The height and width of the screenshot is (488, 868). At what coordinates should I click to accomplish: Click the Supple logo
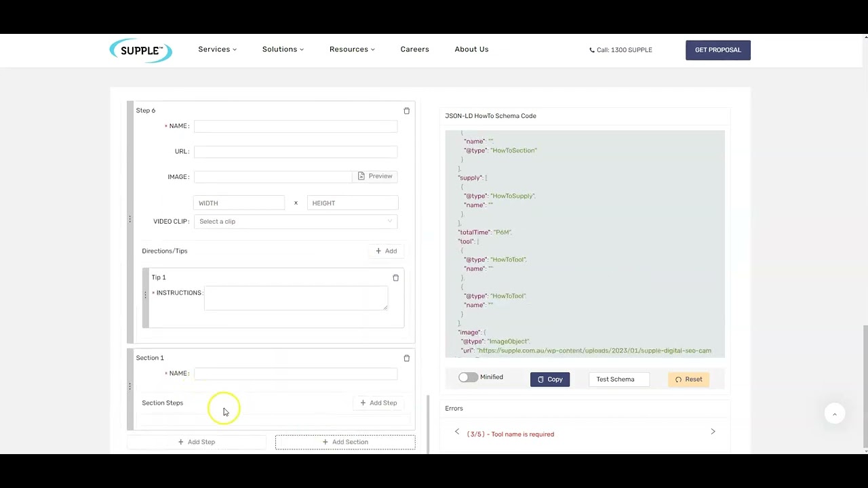(141, 50)
